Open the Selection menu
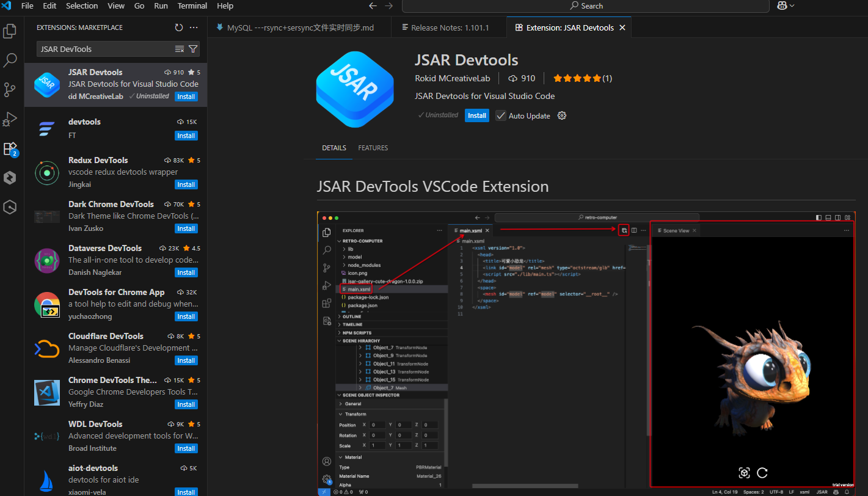868x496 pixels. 82,6
